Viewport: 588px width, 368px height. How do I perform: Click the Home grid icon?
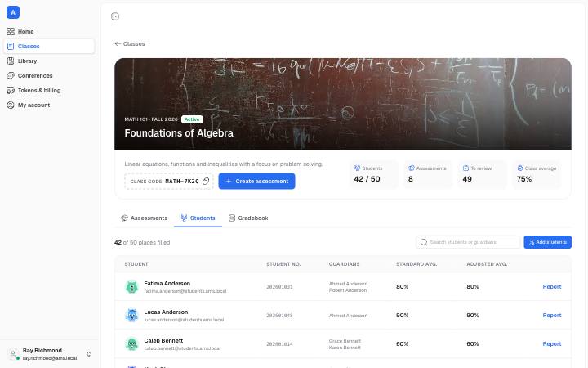[11, 32]
